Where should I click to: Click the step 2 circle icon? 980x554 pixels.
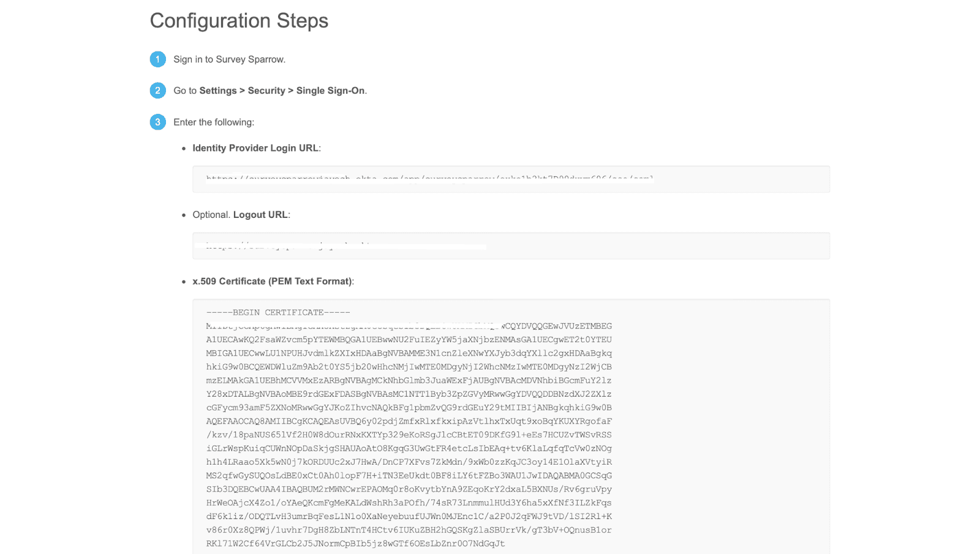(x=157, y=91)
